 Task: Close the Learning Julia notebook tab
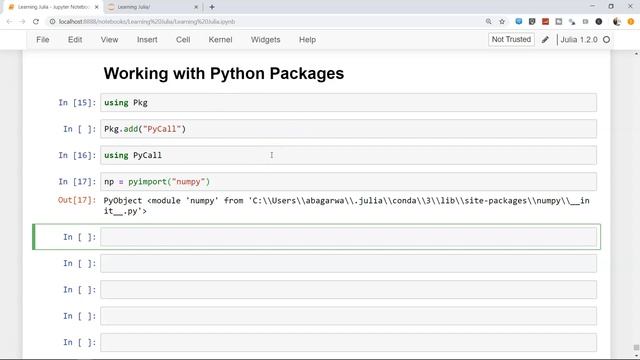click(97, 7)
